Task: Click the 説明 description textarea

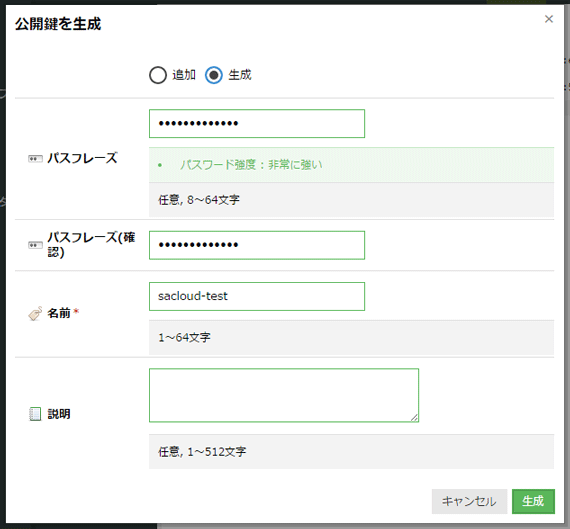Action: tap(284, 395)
